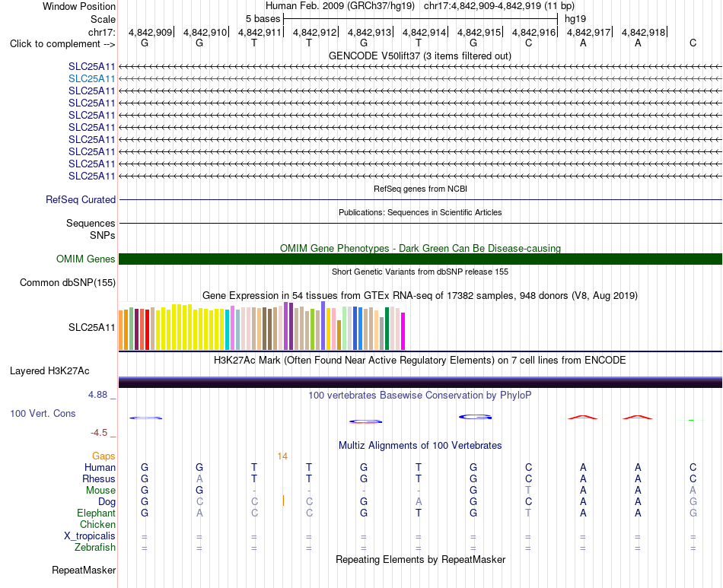Click the GTEx 'Gene Expression in 54 tissues' title

tap(420, 295)
